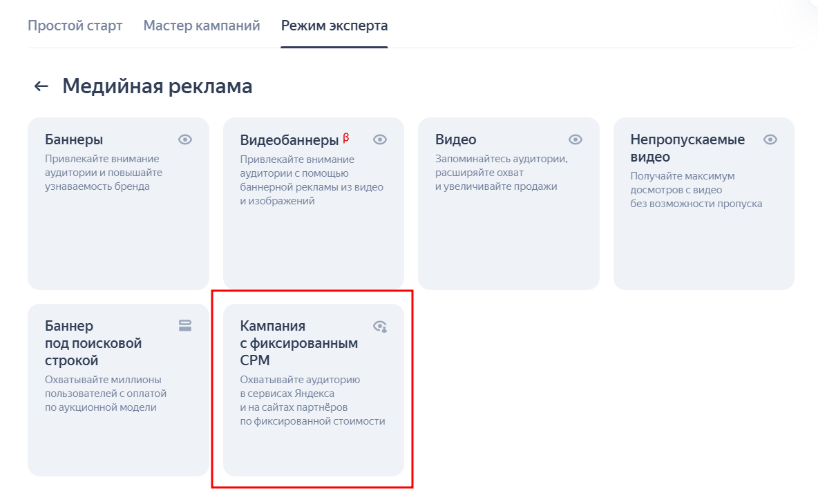This screenshot has width=818, height=504.
Task: Click the eye icon on Непропускаемые видео card
Action: point(770,139)
